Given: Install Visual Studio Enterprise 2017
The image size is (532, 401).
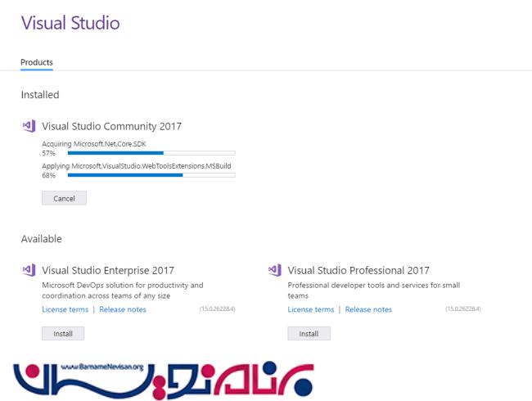Looking at the screenshot, I should [63, 334].
